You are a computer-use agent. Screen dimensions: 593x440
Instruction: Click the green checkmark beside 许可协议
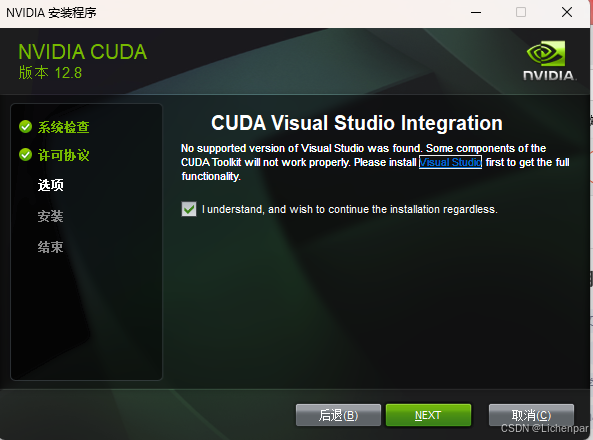click(x=25, y=155)
